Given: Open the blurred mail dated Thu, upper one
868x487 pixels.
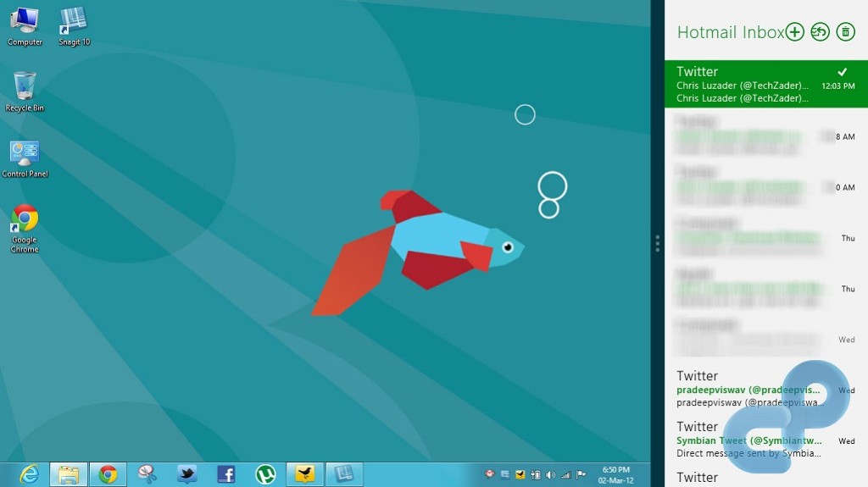Looking at the screenshot, I should click(766, 237).
